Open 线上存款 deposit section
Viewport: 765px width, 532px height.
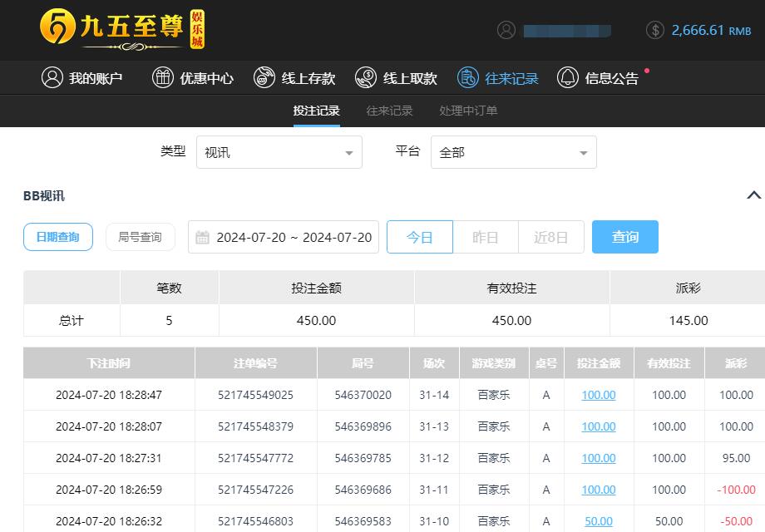pyautogui.click(x=265, y=77)
